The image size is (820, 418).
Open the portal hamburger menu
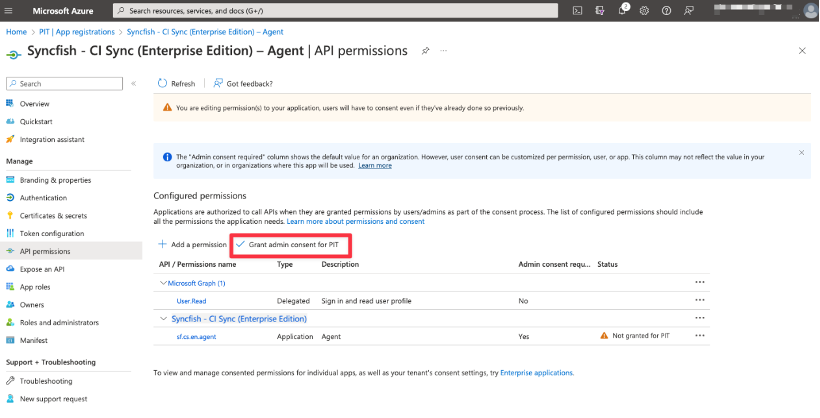tap(8, 10)
